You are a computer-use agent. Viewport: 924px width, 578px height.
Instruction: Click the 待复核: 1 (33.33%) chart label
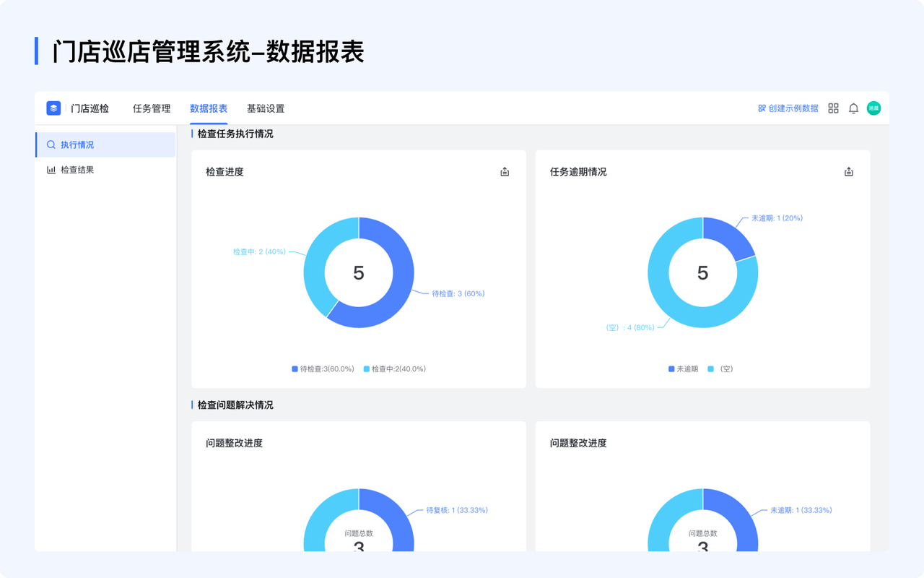tap(457, 510)
